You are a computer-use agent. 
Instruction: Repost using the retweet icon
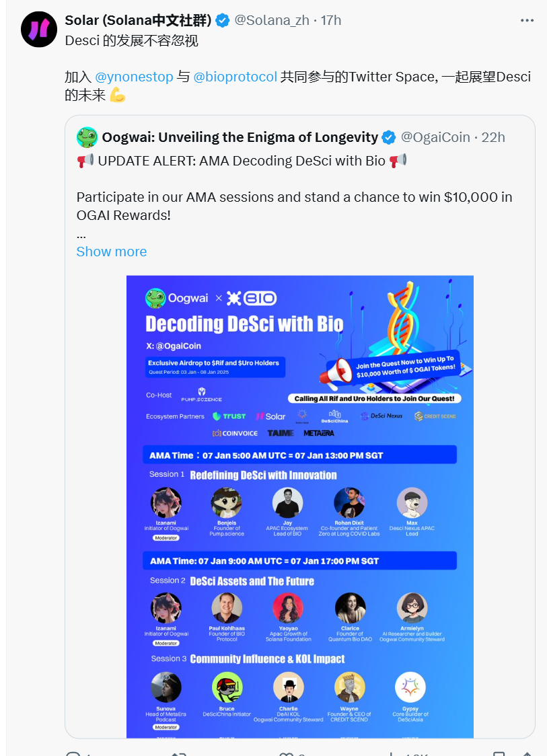click(179, 753)
